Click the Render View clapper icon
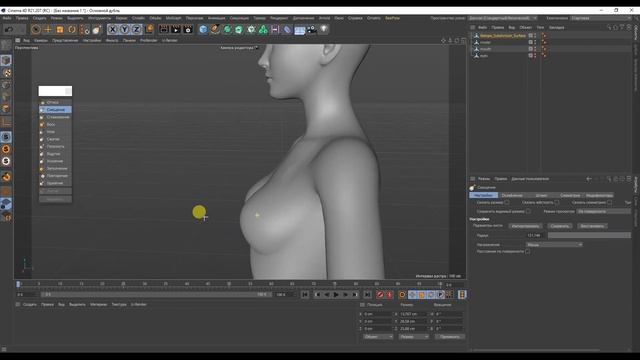The width and height of the screenshot is (640, 360). pos(164,29)
